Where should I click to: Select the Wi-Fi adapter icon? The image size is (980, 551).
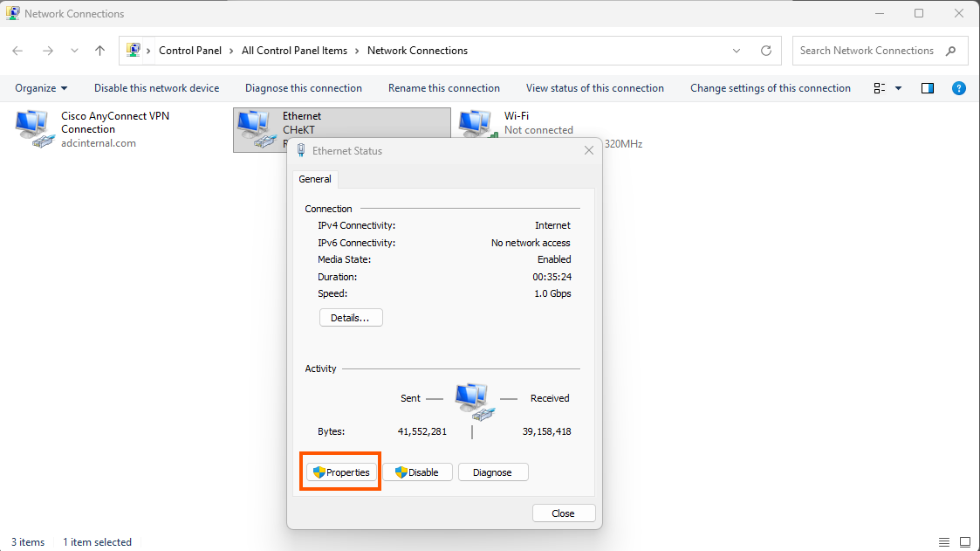point(477,125)
